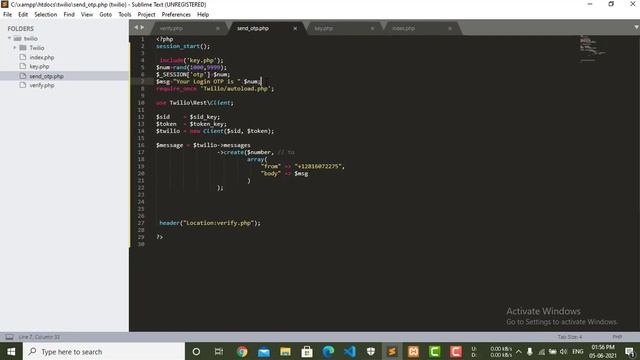Click Line 7, Column 32 status text

(x=39, y=337)
